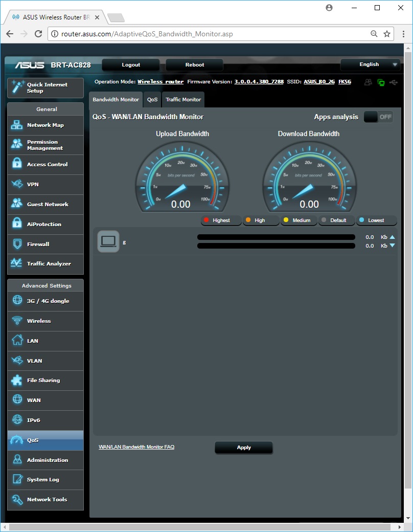The height and width of the screenshot is (532, 413).
Task: Click the Reboot button
Action: (x=194, y=65)
